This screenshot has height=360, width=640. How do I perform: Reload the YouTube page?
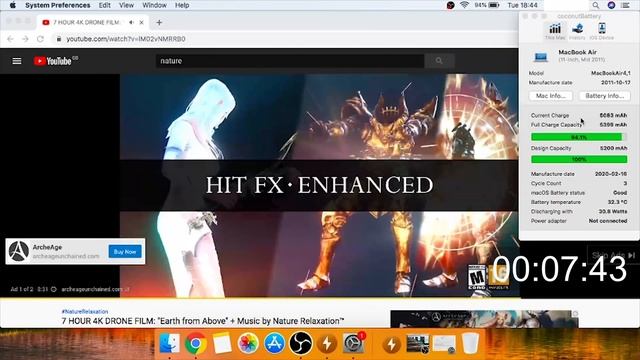[40, 39]
